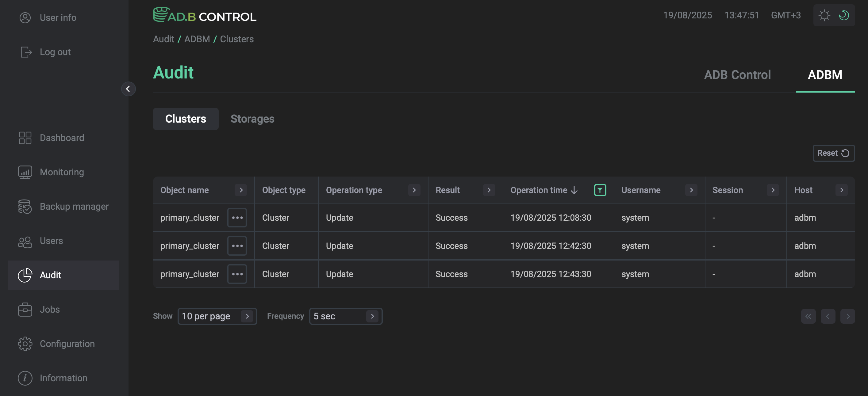Image resolution: width=868 pixels, height=396 pixels.
Task: Open the Backup manager section
Action: click(74, 206)
